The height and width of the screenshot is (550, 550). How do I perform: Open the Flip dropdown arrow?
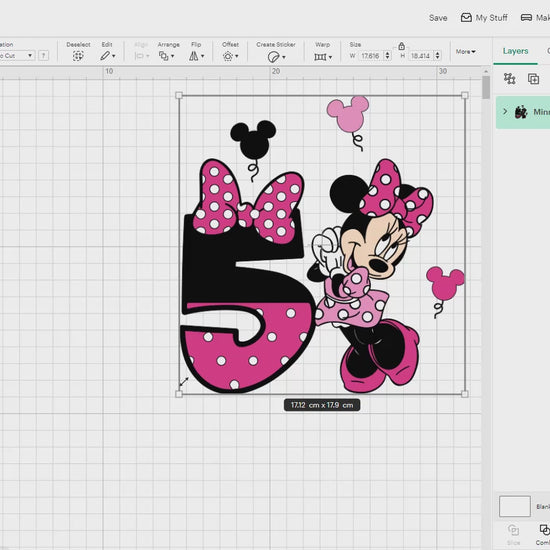click(202, 56)
